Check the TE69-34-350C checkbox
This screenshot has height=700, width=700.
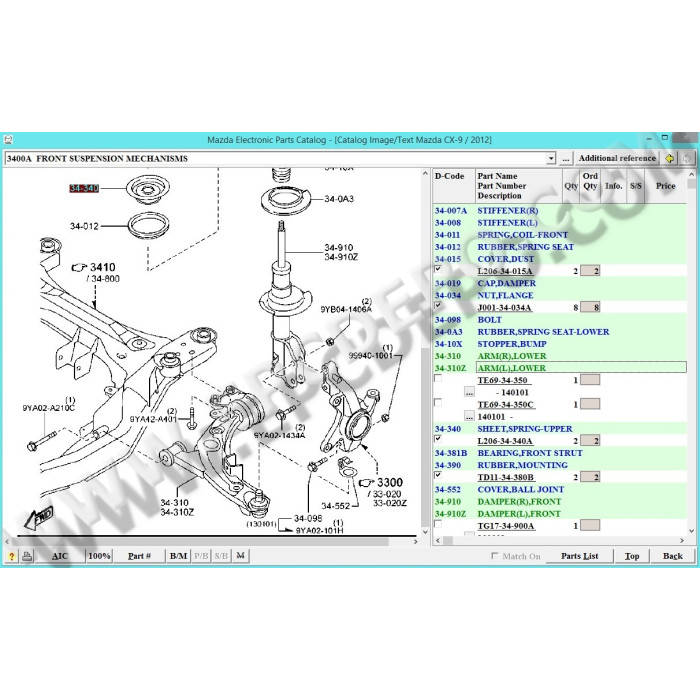pyautogui.click(x=438, y=403)
